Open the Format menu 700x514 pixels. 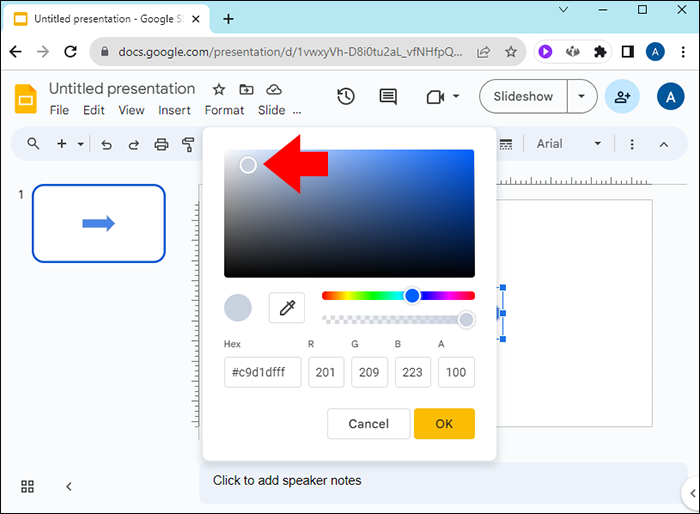pos(224,110)
